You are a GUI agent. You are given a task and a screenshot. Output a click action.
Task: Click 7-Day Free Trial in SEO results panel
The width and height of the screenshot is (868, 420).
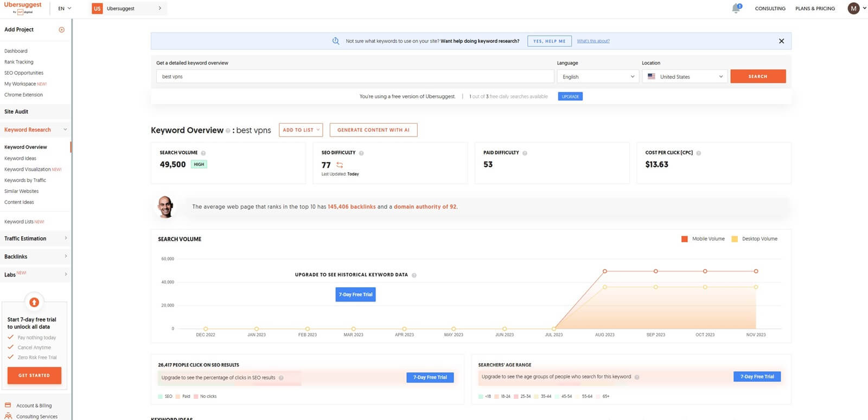430,378
